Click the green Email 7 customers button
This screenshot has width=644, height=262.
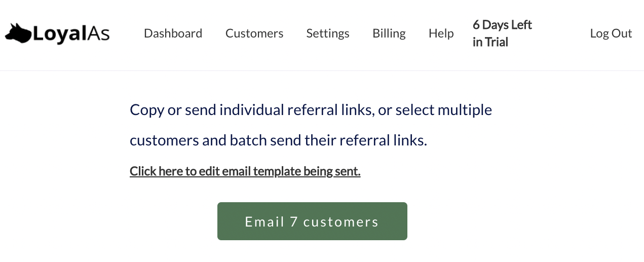click(x=312, y=221)
